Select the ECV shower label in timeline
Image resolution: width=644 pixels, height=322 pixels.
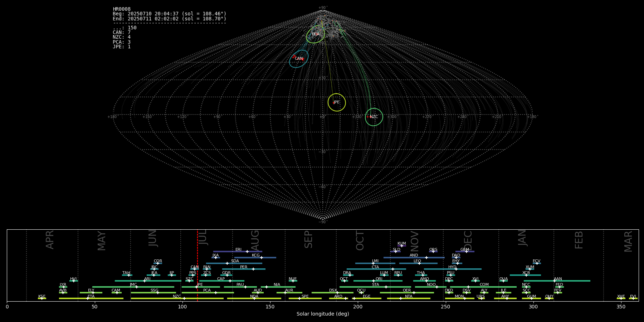(x=536, y=261)
